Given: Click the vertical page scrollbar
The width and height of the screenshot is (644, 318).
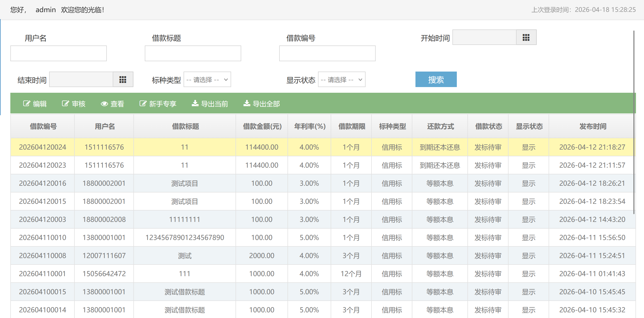Looking at the screenshot, I should pyautogui.click(x=634, y=121).
